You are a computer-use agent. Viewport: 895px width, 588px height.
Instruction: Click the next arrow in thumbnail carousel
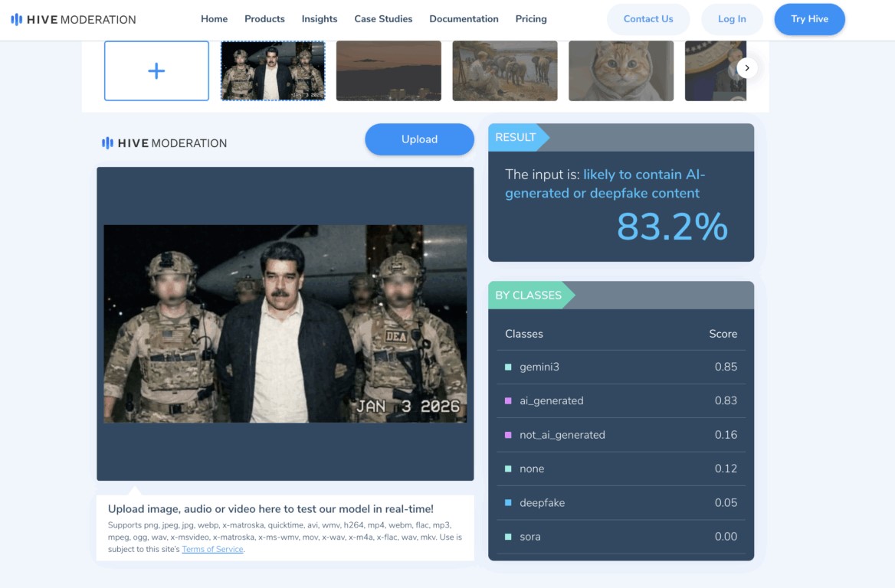point(747,68)
